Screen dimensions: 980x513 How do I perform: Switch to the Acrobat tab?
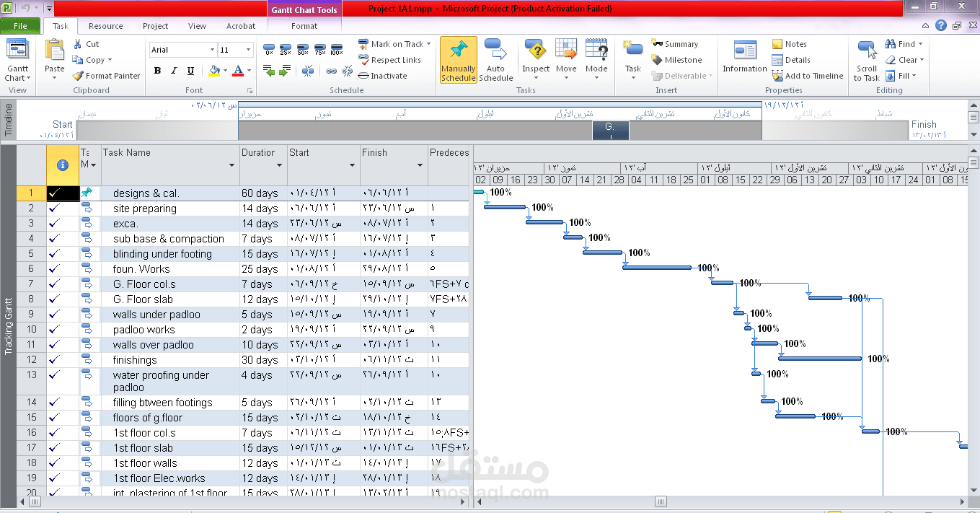pyautogui.click(x=241, y=26)
